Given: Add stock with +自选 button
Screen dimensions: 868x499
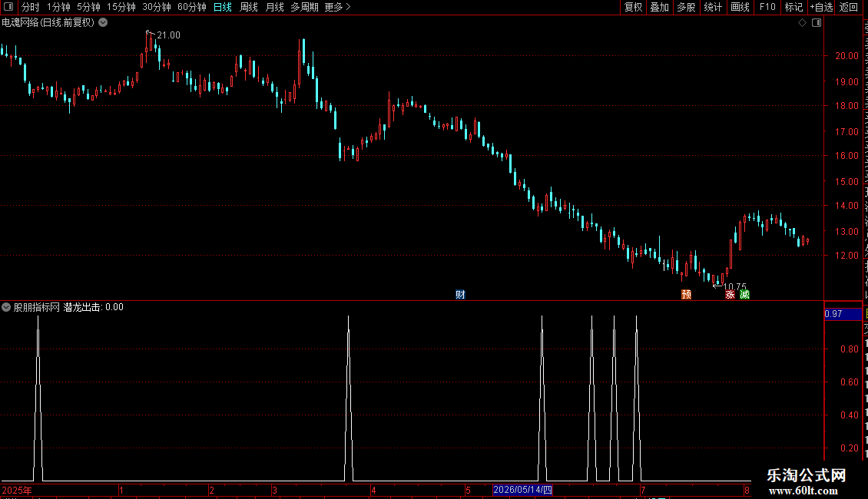Looking at the screenshot, I should coord(821,7).
